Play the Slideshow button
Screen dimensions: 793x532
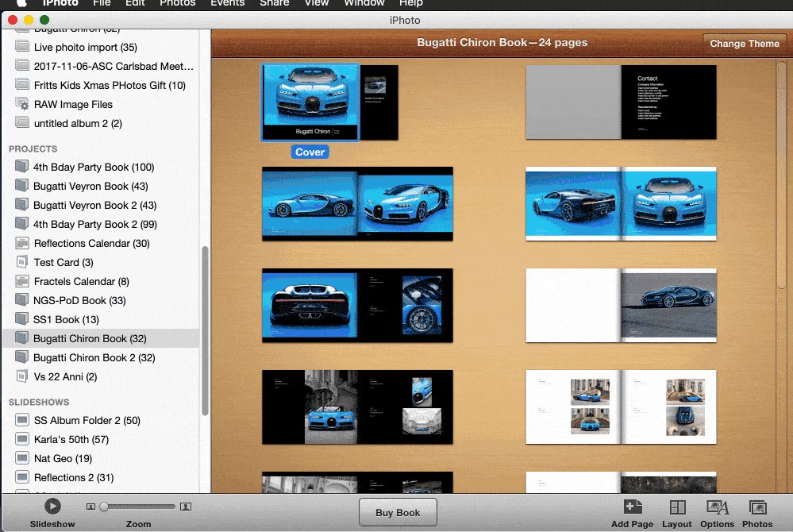click(52, 506)
